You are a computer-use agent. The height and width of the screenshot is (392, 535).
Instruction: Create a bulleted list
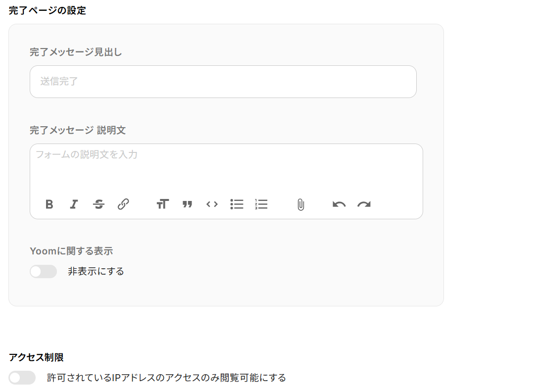[237, 204]
